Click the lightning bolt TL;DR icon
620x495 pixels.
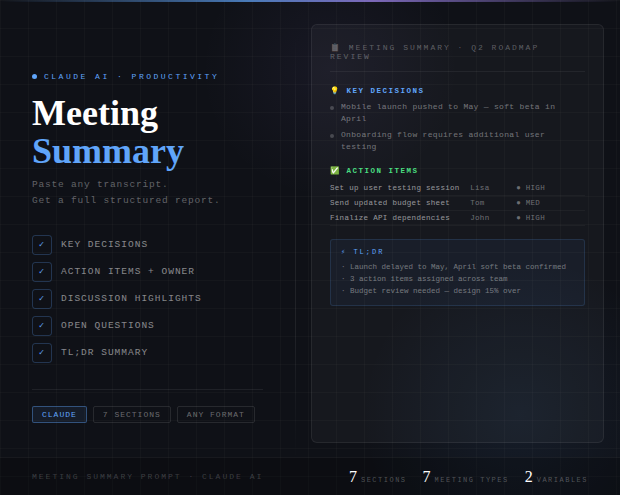tap(343, 252)
